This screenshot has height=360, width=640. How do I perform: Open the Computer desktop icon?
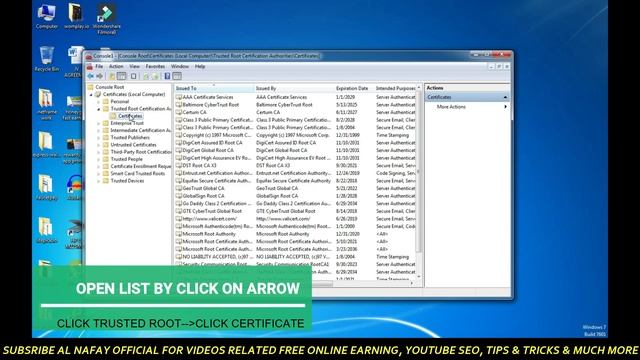pyautogui.click(x=47, y=17)
